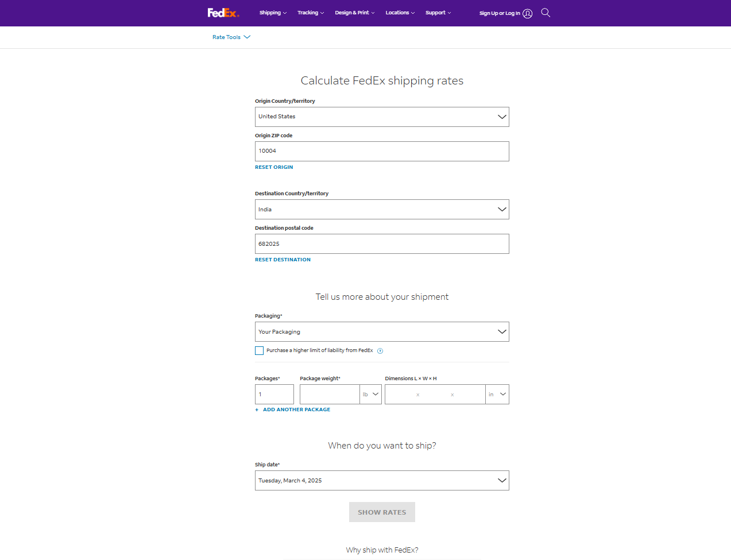
Task: Open the Design & Print menu
Action: (x=355, y=13)
